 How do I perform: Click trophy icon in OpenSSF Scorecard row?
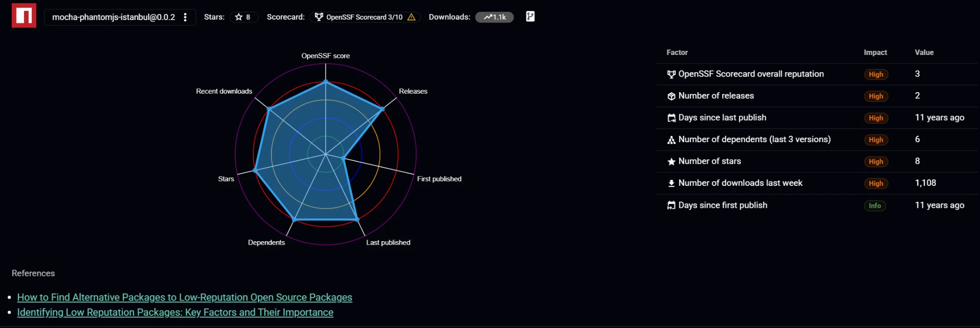(x=671, y=75)
